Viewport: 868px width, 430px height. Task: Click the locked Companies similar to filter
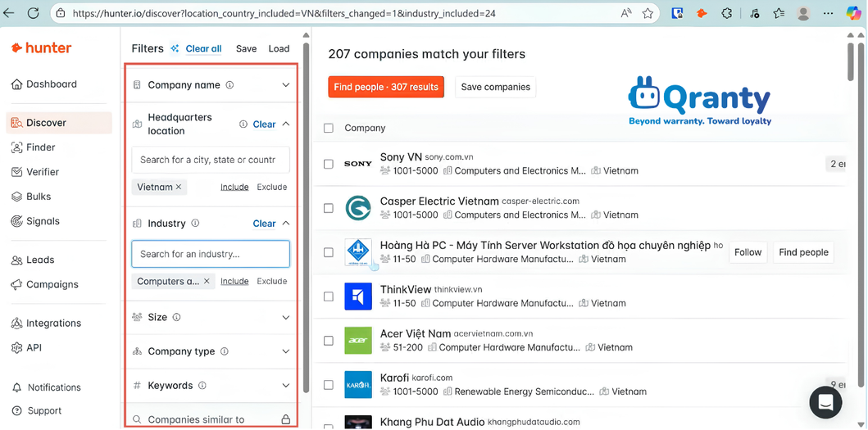(x=211, y=419)
